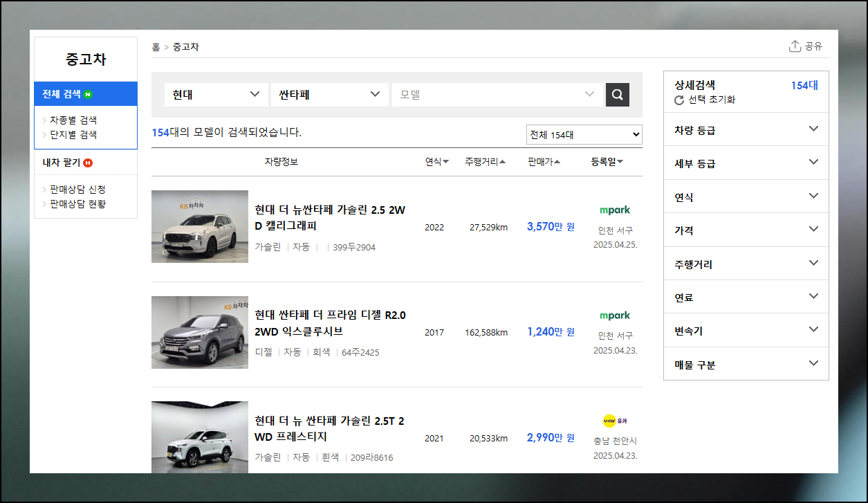
Task: Click the 2,990만 원 price
Action: click(x=551, y=437)
